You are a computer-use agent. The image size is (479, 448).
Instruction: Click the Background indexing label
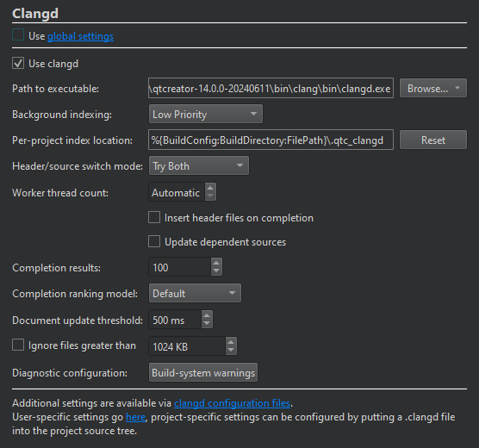62,115
